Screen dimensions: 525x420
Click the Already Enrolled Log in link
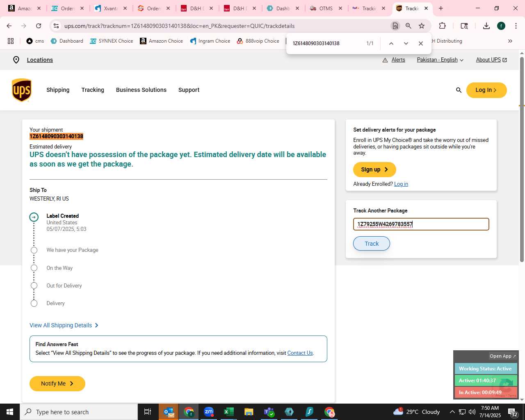[x=401, y=184]
